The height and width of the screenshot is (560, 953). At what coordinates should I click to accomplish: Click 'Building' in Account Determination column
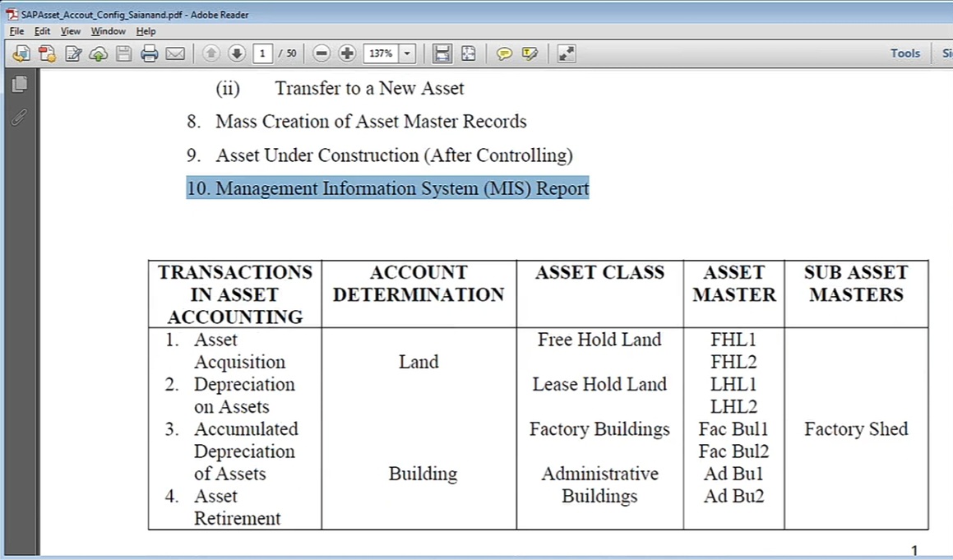pos(423,474)
